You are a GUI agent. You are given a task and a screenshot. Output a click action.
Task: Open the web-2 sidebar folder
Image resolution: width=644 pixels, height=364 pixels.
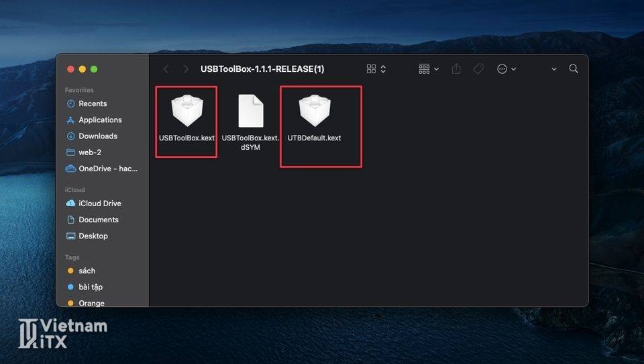[x=89, y=152]
